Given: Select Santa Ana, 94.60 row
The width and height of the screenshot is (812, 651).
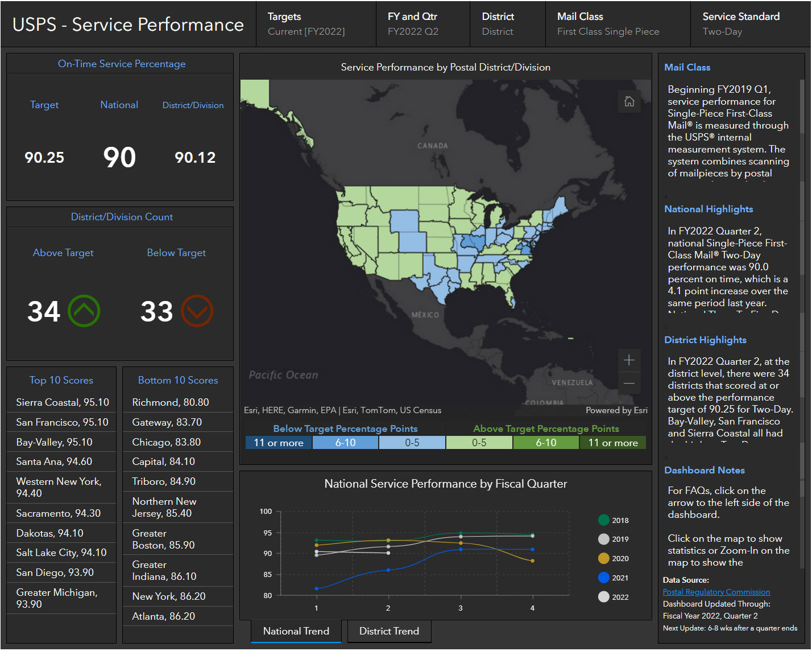Looking at the screenshot, I should pyautogui.click(x=61, y=462).
